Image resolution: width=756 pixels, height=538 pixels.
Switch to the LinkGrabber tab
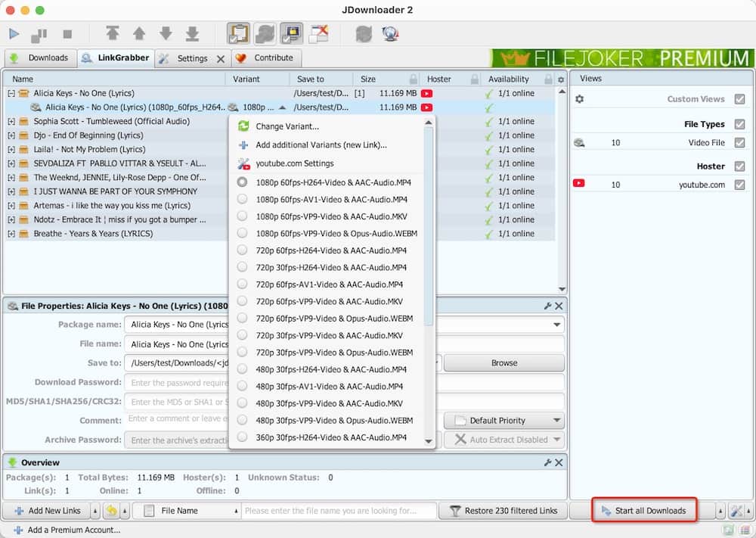click(116, 58)
